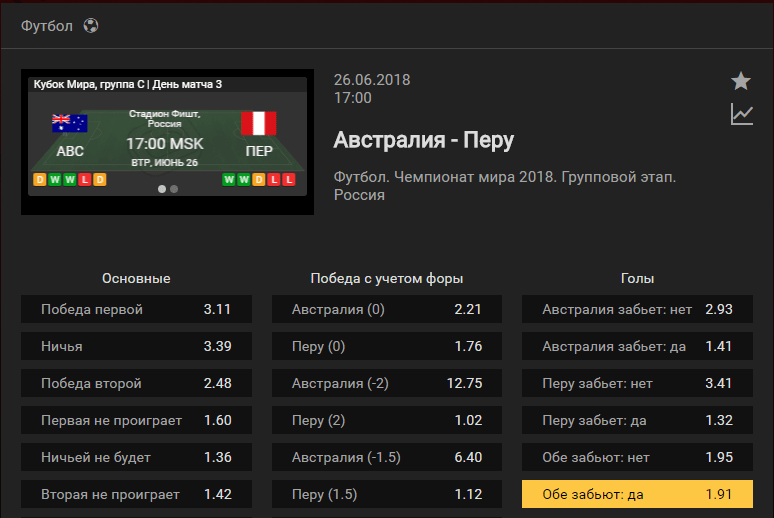This screenshot has height=518, width=774.
Task: Select Вторая не проиграет odds 1.42
Action: tap(136, 494)
